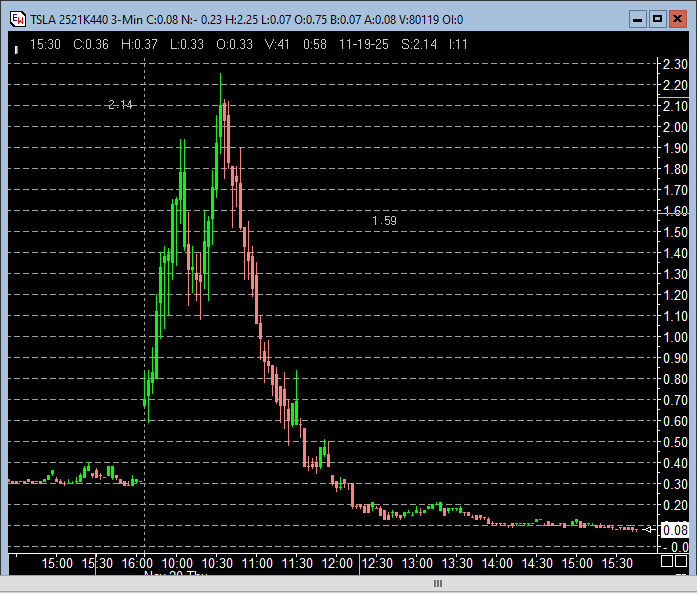Image resolution: width=697 pixels, height=593 pixels.
Task: Click the 10:30 label on time axis
Action: tap(218, 563)
